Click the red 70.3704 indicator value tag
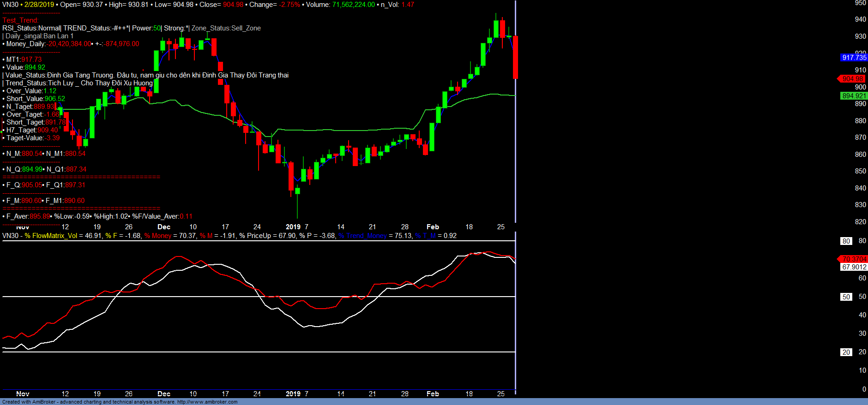Viewport: 868px width, 405px height. pos(854,259)
